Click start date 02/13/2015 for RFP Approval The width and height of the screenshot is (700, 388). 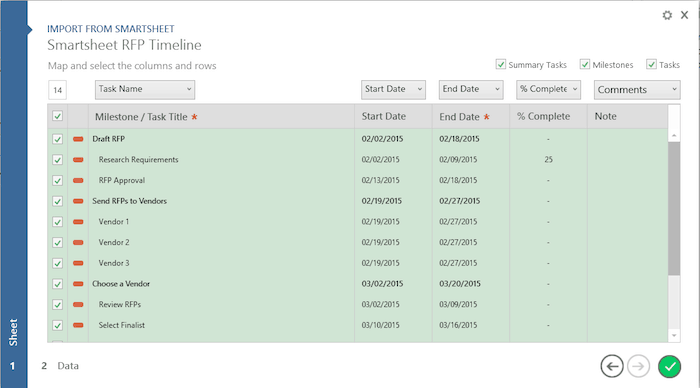coord(380,180)
